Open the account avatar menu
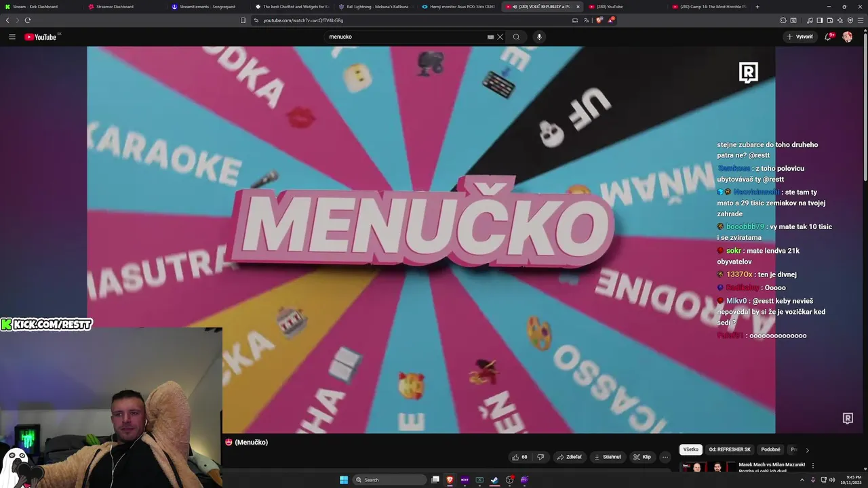This screenshot has width=868, height=488. point(848,37)
